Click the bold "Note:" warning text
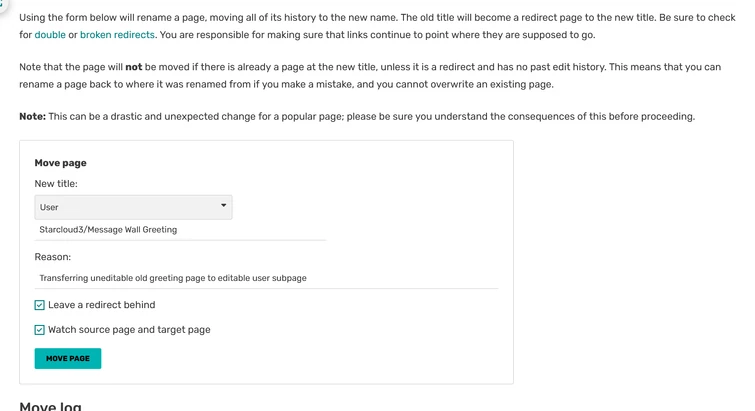755x411 pixels. point(32,117)
